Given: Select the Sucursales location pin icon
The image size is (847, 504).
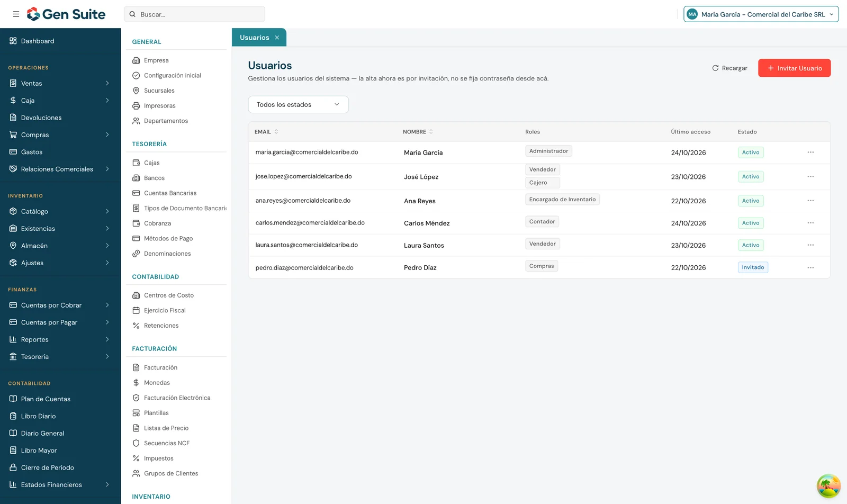Looking at the screenshot, I should [x=136, y=91].
